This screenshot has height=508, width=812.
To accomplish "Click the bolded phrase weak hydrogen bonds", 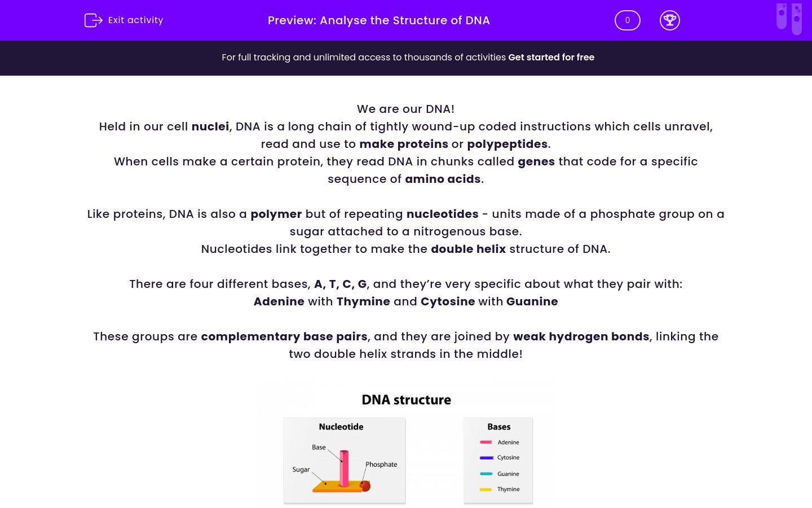I will coord(581,336).
